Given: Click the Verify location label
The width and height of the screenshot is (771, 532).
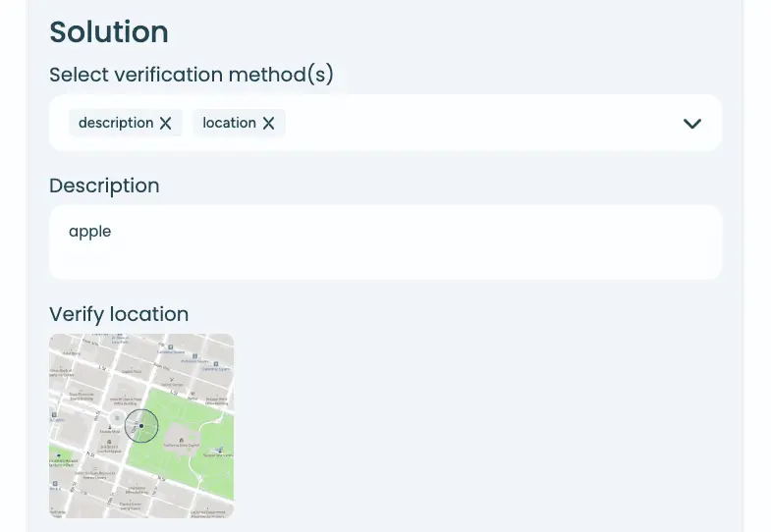Looking at the screenshot, I should (119, 314).
